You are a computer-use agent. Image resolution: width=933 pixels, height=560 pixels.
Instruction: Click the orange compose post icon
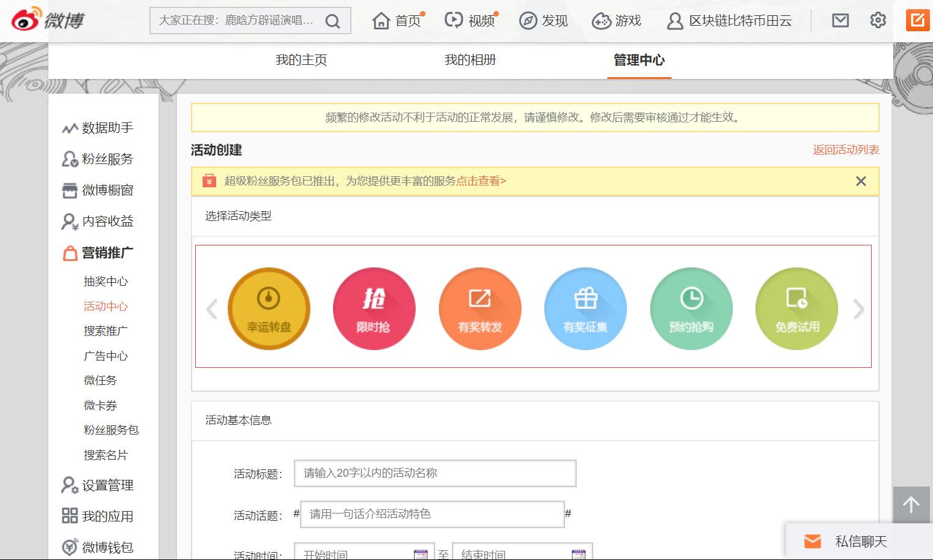tap(918, 20)
